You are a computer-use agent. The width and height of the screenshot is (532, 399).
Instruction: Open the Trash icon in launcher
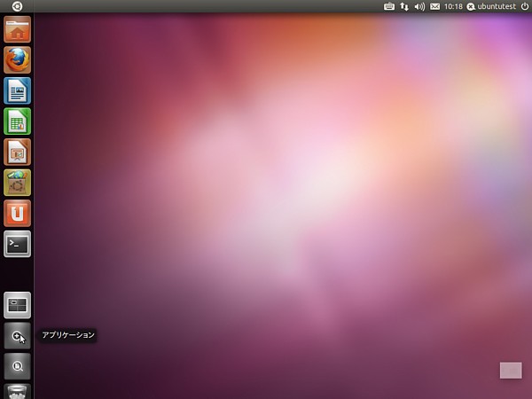tap(18, 391)
